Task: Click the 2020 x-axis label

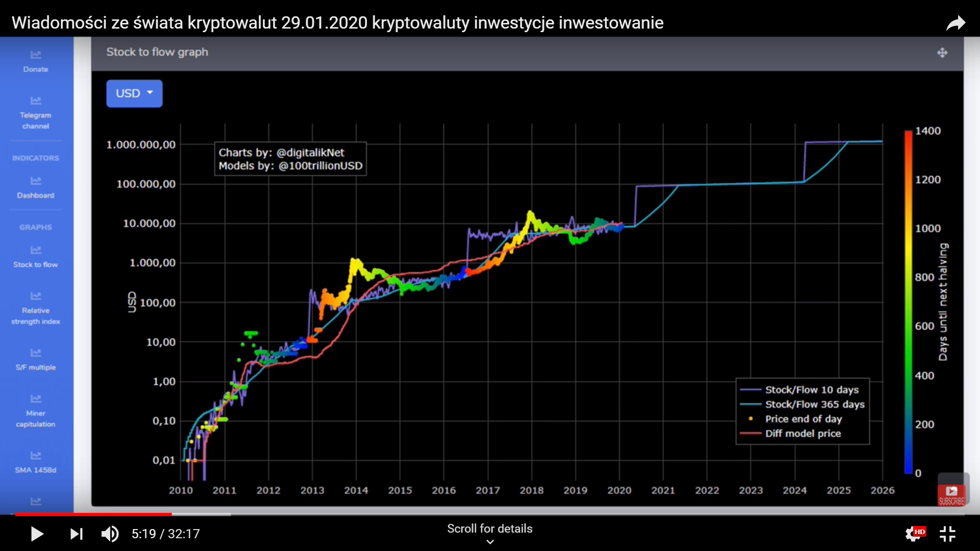Action: [619, 490]
